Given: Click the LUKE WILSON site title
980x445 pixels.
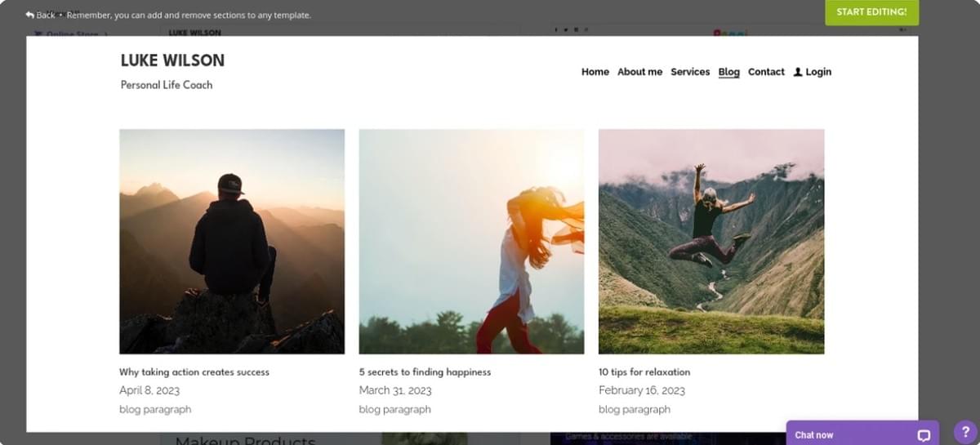Looking at the screenshot, I should (172, 60).
